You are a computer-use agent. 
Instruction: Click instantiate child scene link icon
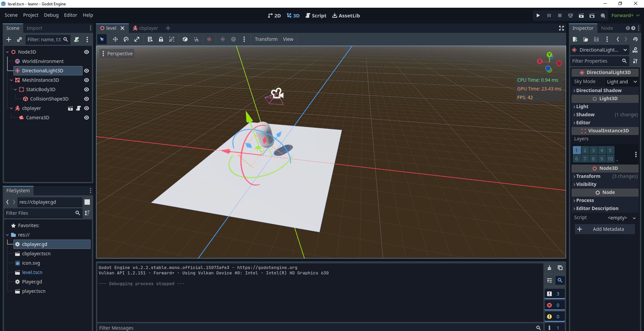point(19,40)
